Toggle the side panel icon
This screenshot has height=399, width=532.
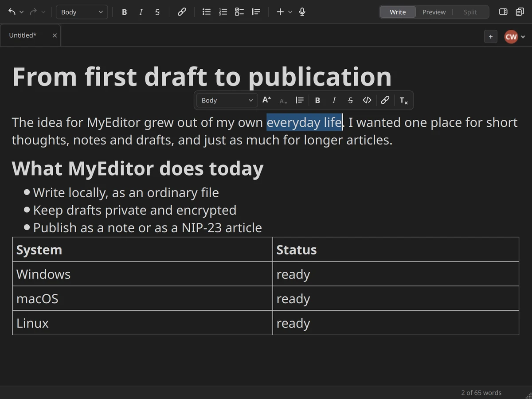(503, 12)
